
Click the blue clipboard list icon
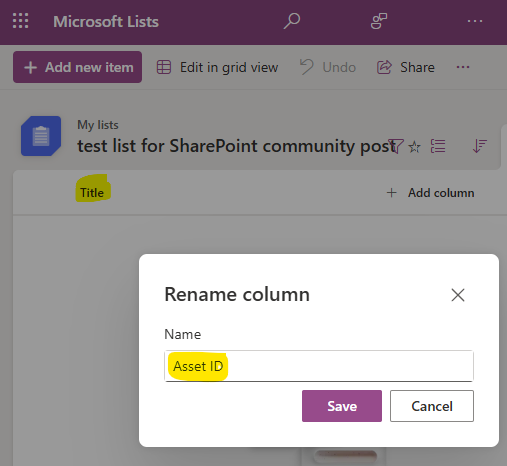[41, 136]
